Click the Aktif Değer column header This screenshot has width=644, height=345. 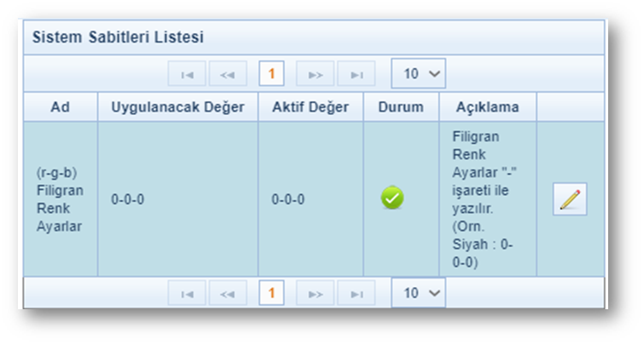(310, 106)
